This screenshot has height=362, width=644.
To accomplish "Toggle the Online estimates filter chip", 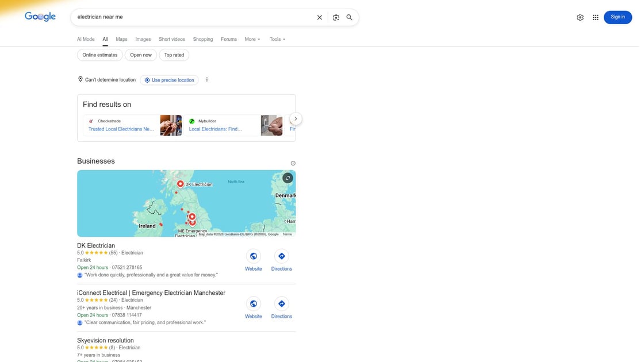I will [x=100, y=55].
